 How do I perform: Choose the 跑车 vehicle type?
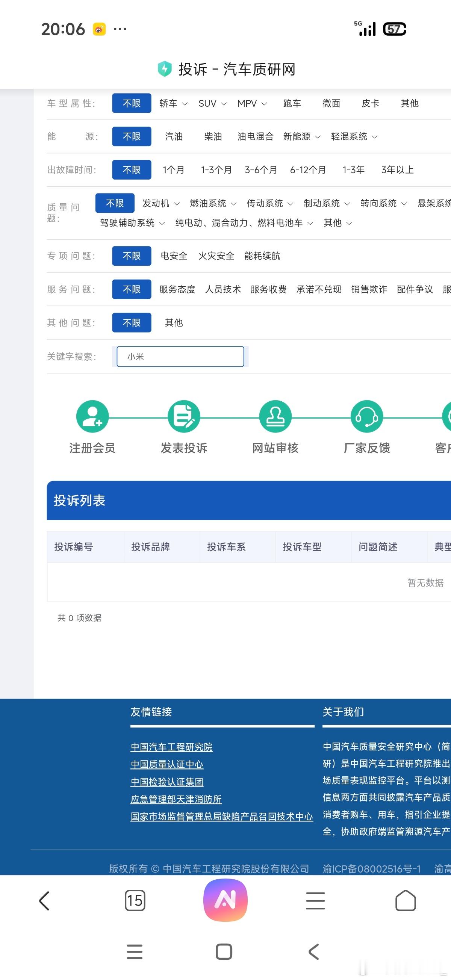pyautogui.click(x=292, y=103)
